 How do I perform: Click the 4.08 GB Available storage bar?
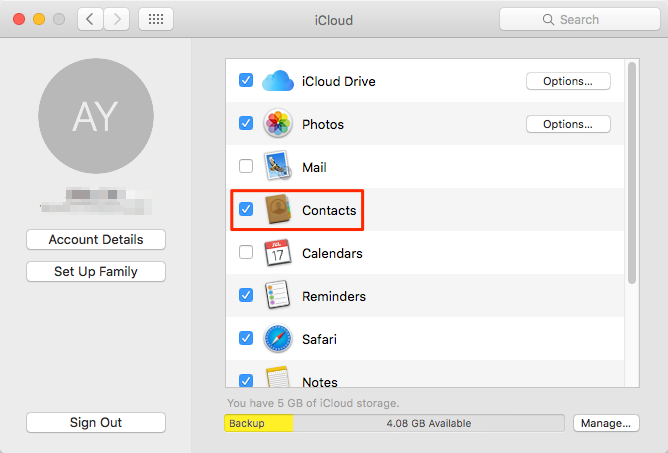pyautogui.click(x=429, y=423)
